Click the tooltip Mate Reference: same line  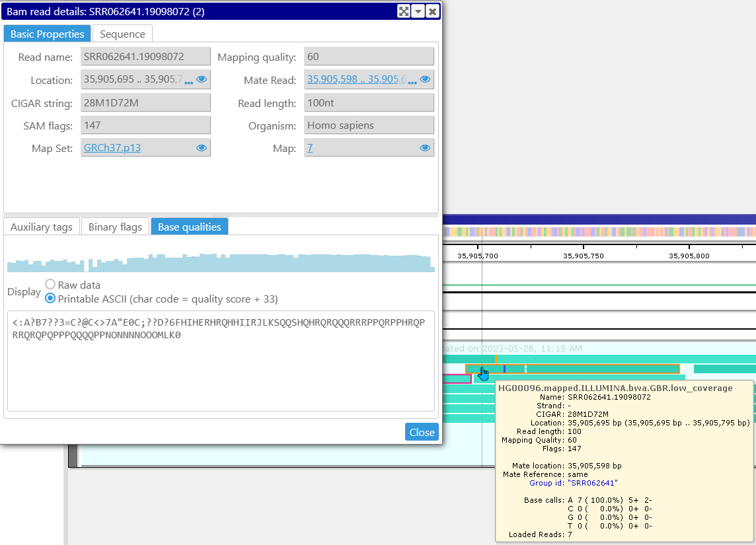coord(545,474)
